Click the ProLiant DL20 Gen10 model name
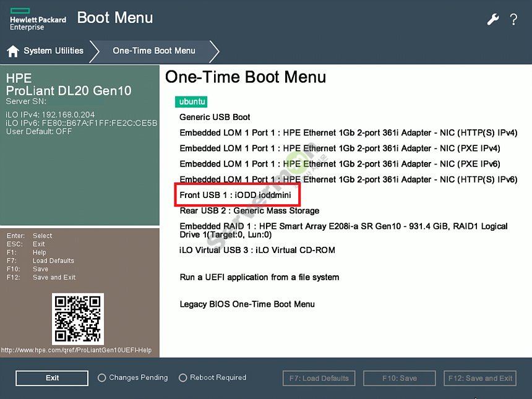The height and width of the screenshot is (399, 532). coord(69,91)
